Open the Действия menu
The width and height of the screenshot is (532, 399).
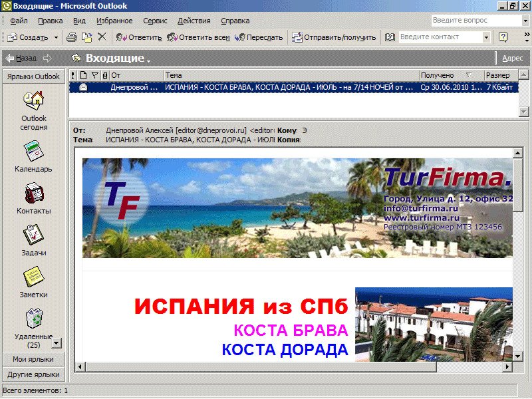point(194,21)
